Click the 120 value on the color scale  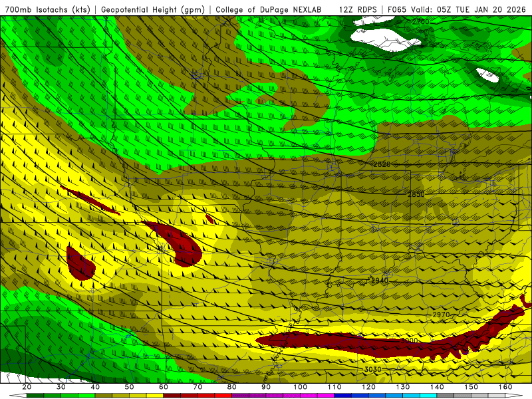pyautogui.click(x=368, y=387)
